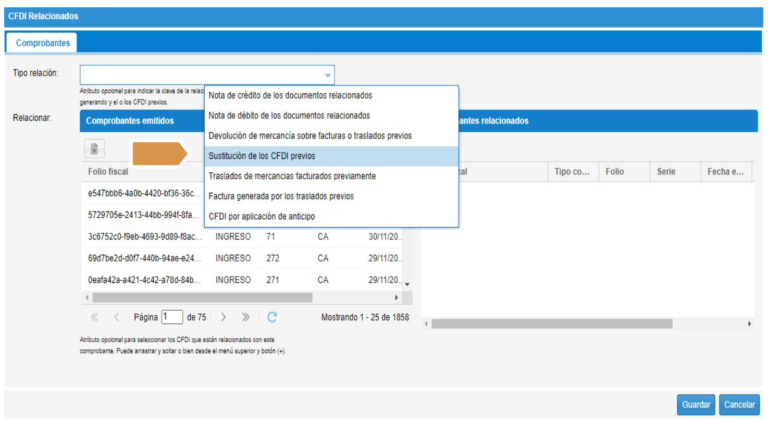Click the page number input field
Image resolution: width=768 pixels, height=423 pixels.
(x=172, y=317)
